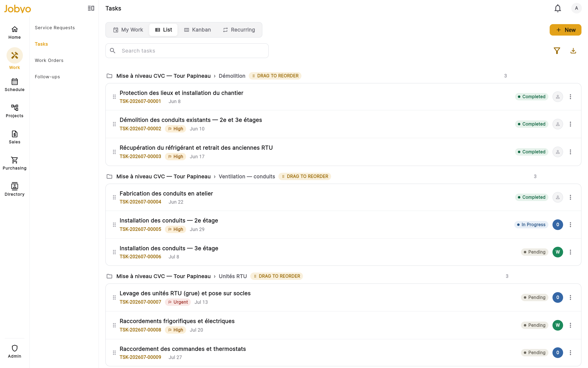Screen dimensions: 588x368
Task: Open the Projects section
Action: (x=14, y=111)
